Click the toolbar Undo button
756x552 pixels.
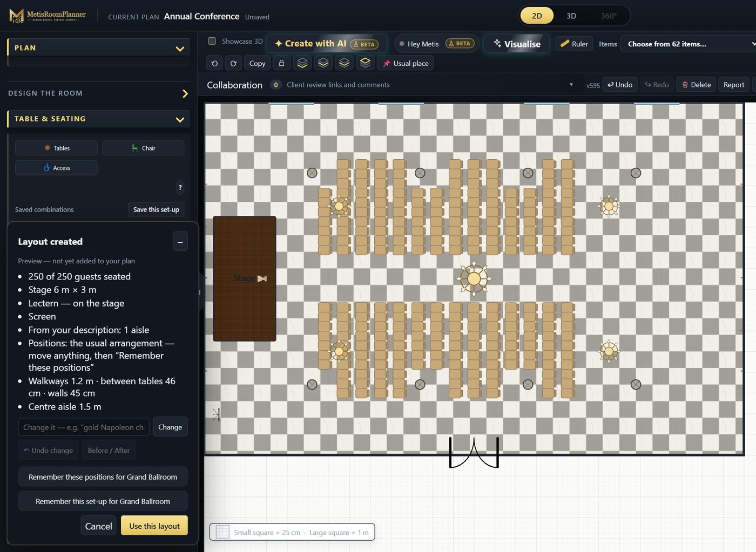(620, 85)
